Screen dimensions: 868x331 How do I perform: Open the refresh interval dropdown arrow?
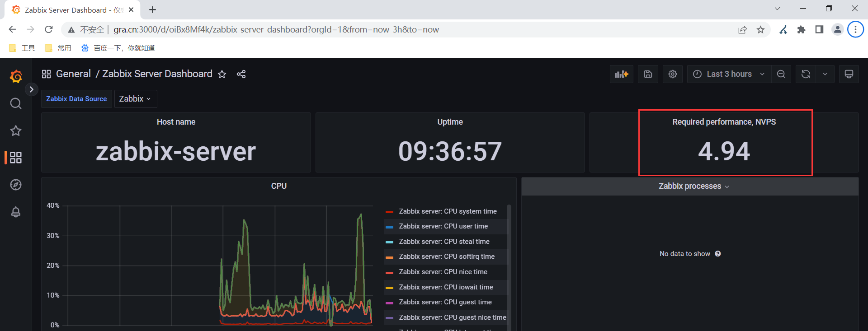(x=825, y=74)
